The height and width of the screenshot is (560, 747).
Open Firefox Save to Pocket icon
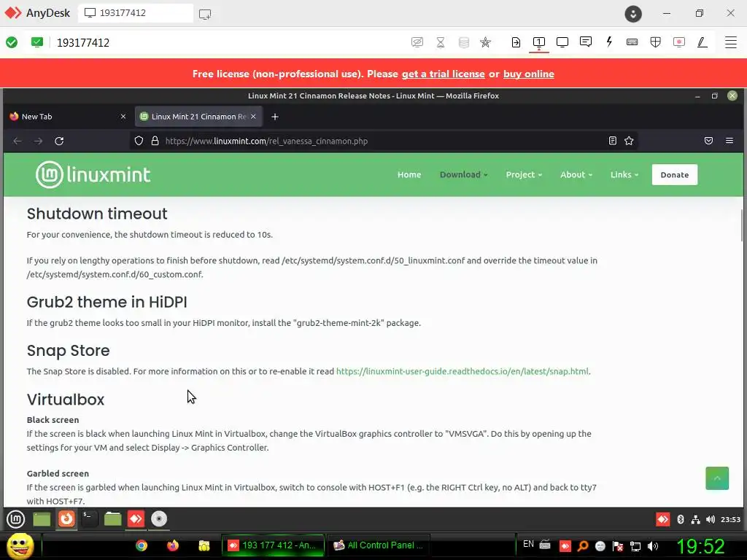click(x=708, y=141)
